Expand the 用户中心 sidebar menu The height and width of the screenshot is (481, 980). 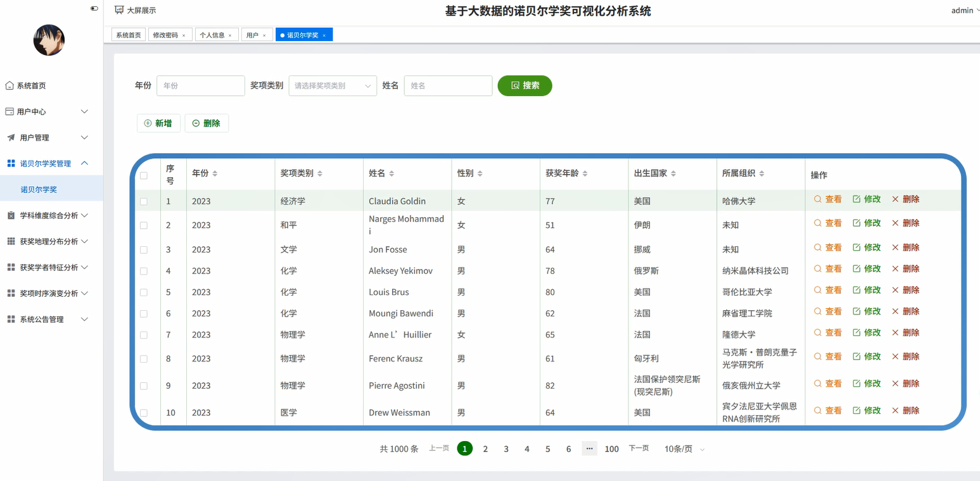coord(51,111)
